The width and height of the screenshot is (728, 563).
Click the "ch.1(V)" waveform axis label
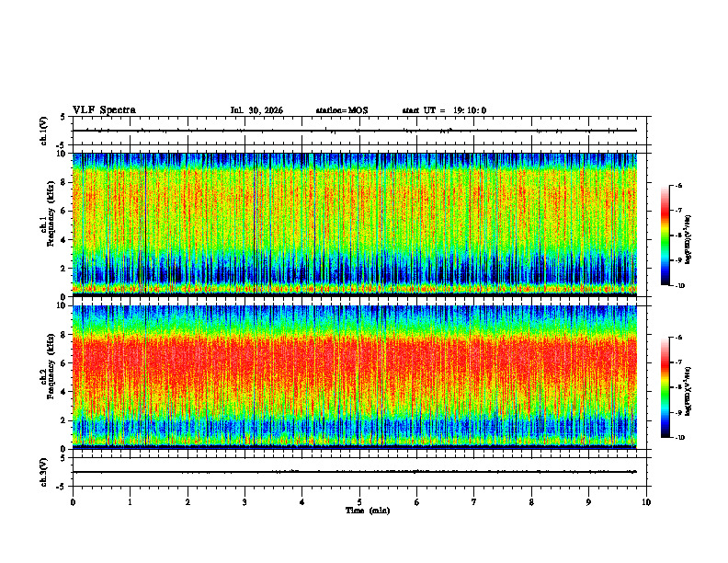point(44,131)
